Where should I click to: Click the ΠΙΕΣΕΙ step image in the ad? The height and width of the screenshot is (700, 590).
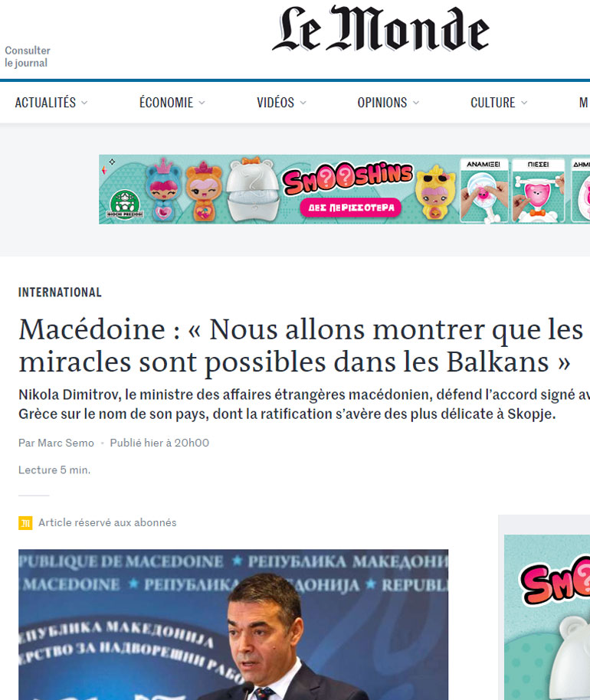pos(538,191)
